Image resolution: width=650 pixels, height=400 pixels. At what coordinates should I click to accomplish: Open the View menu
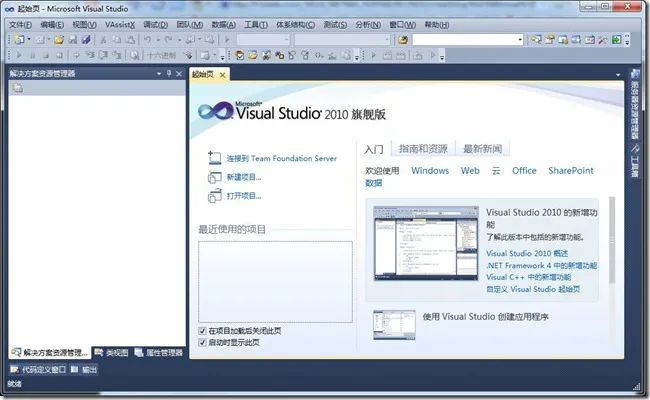84,25
